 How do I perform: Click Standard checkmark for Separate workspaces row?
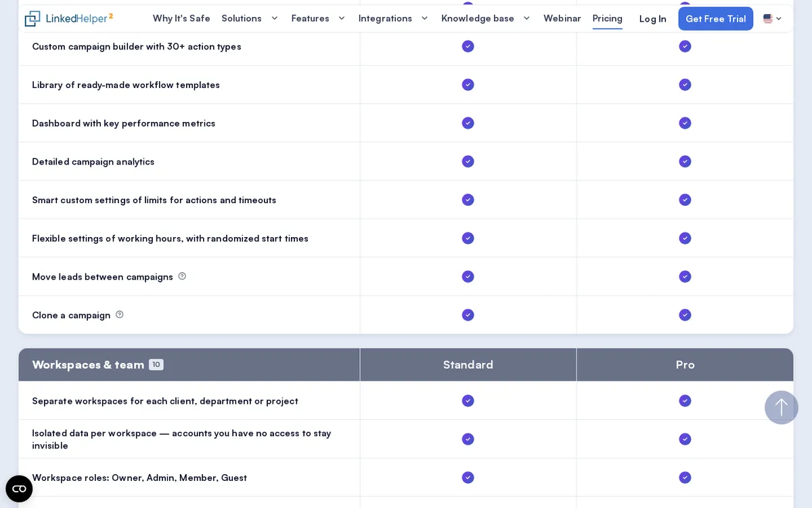click(x=468, y=401)
